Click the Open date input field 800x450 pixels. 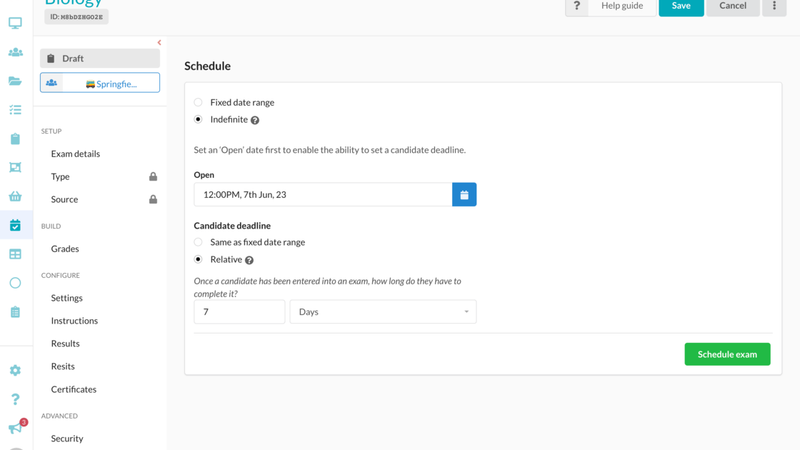coord(323,194)
